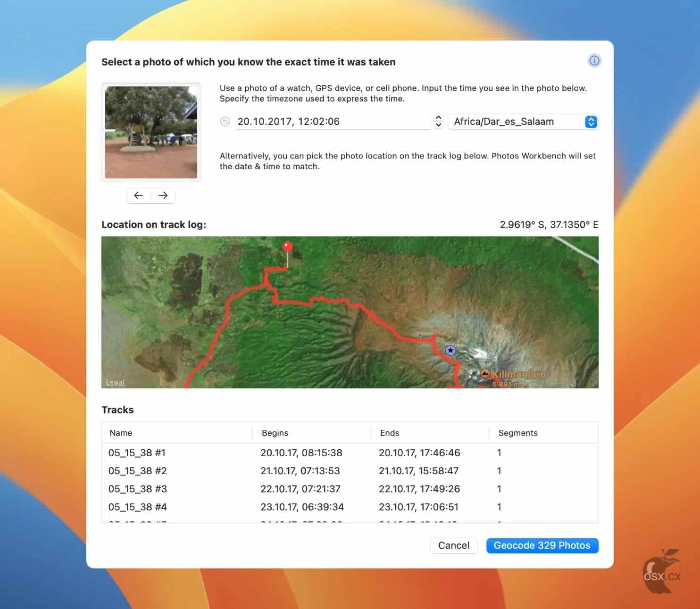Click begin time 20.10.17, 08:15:38
Image resolution: width=700 pixels, height=609 pixels.
pos(301,453)
